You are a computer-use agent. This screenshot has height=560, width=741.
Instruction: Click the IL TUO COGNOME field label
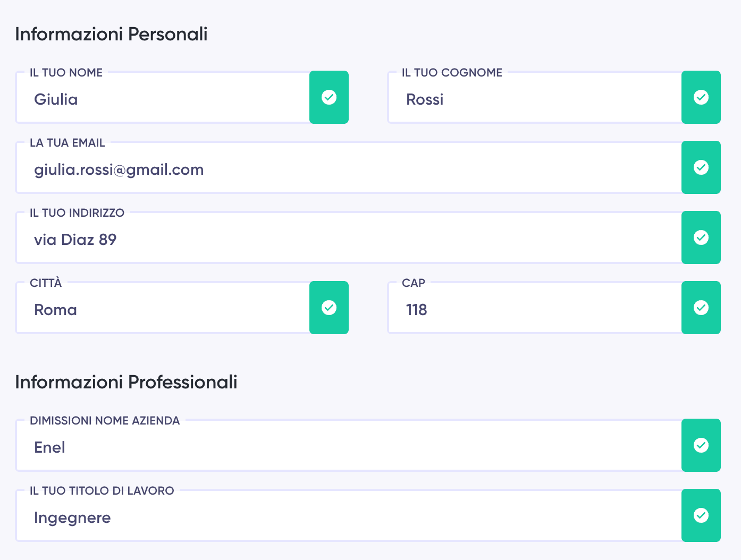pos(452,73)
